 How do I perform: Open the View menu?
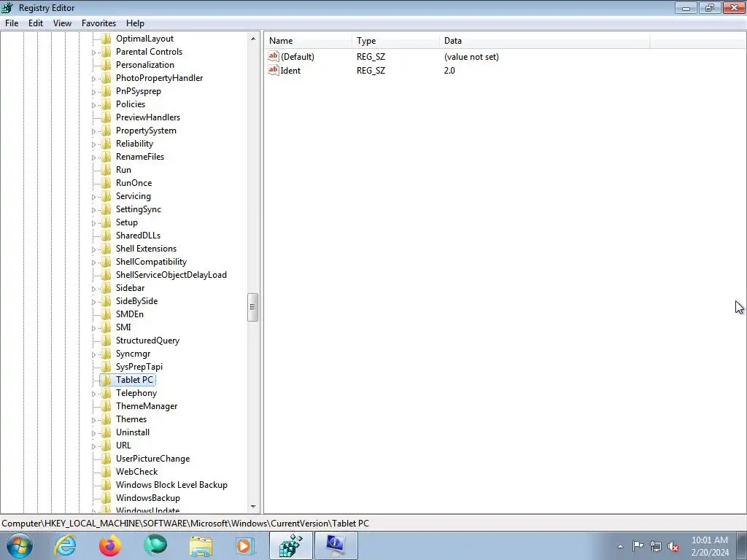coord(62,23)
